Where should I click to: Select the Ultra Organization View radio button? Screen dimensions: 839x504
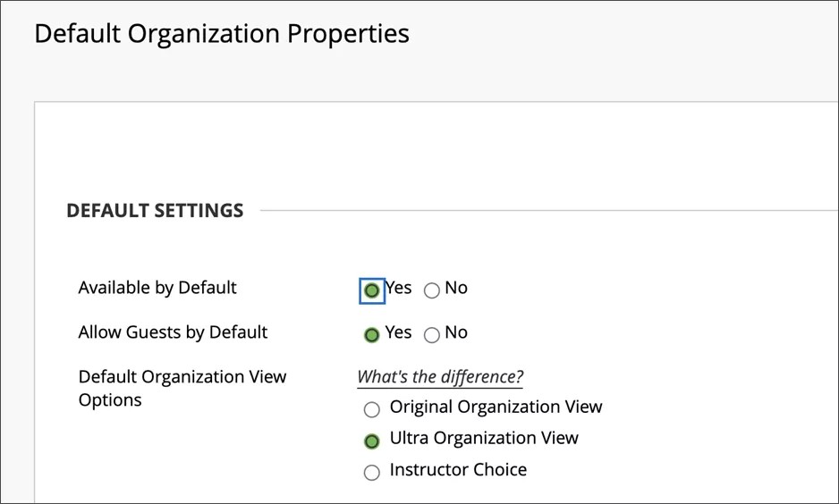tap(372, 441)
